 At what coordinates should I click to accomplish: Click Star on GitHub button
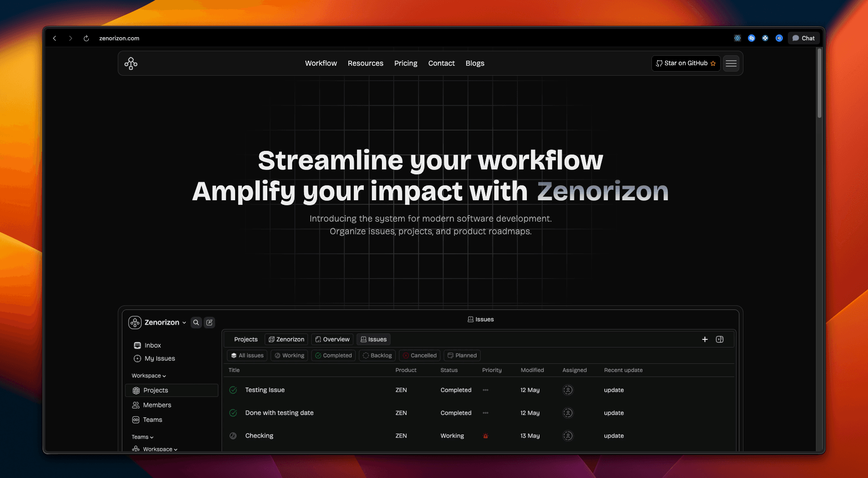(685, 63)
